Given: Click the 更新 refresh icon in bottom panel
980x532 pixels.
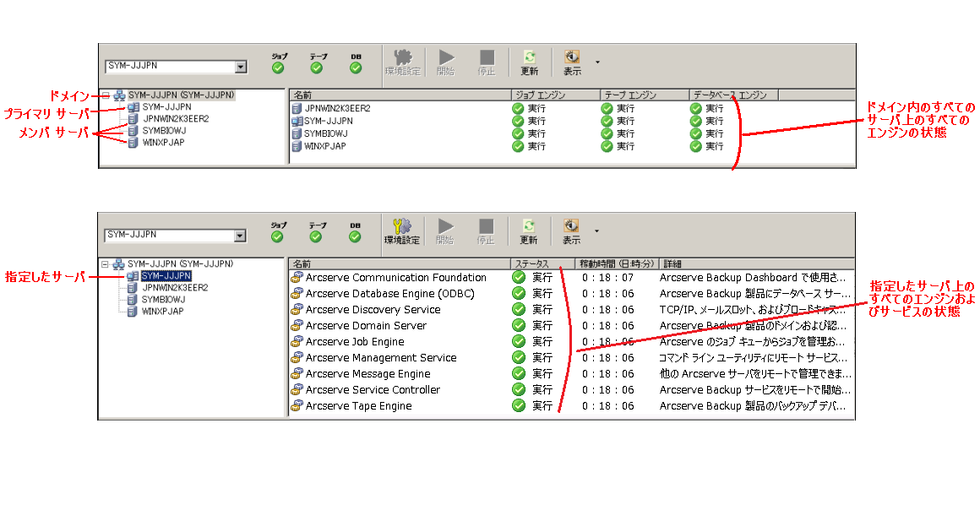Looking at the screenshot, I should pos(529,226).
